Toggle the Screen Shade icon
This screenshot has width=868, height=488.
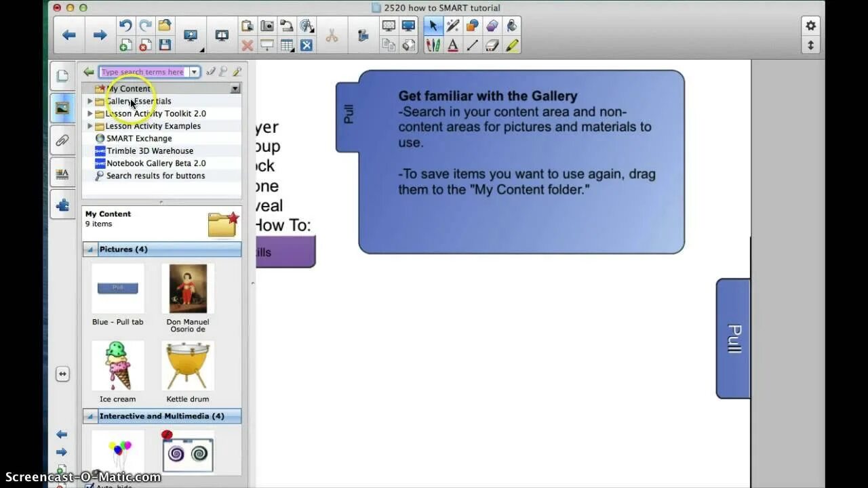tap(267, 45)
